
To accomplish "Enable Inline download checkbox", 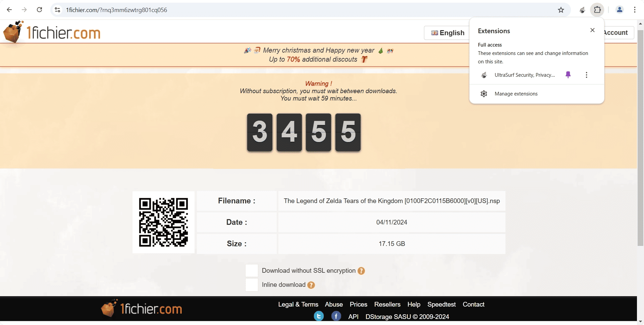I will pyautogui.click(x=252, y=284).
